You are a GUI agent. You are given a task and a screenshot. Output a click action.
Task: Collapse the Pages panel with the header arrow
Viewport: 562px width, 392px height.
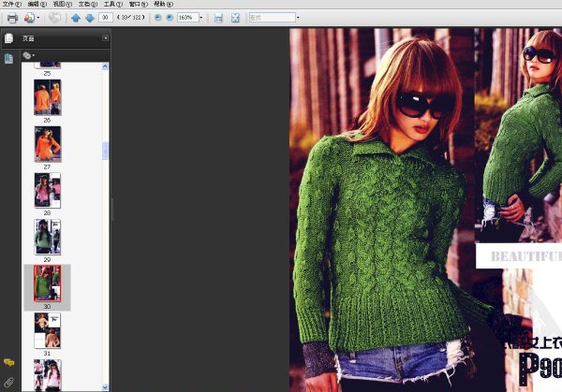(x=105, y=38)
